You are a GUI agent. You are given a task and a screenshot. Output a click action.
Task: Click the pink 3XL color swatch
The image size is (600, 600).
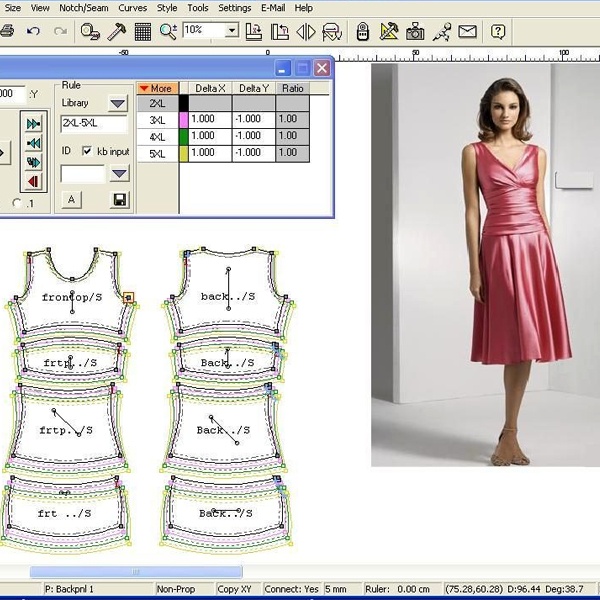184,120
